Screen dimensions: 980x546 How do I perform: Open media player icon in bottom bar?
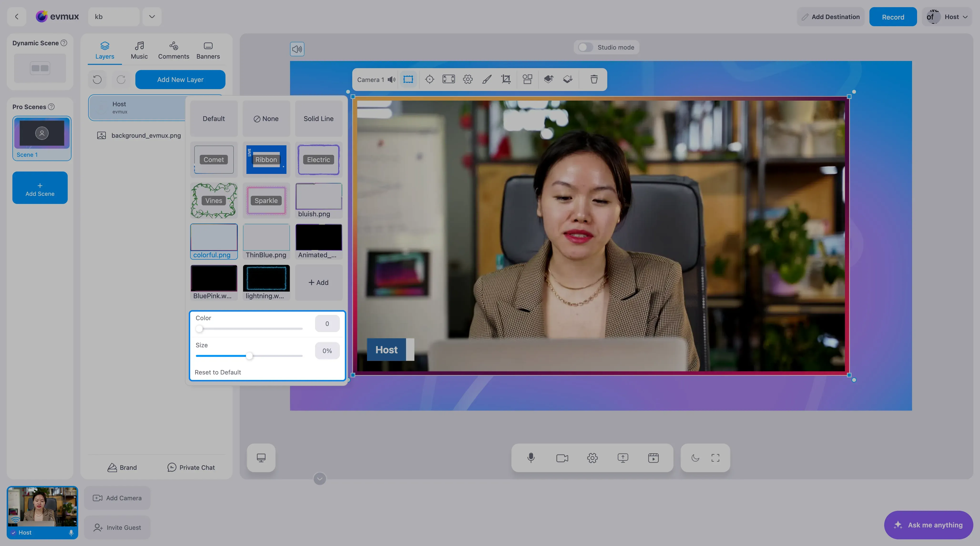pos(653,458)
